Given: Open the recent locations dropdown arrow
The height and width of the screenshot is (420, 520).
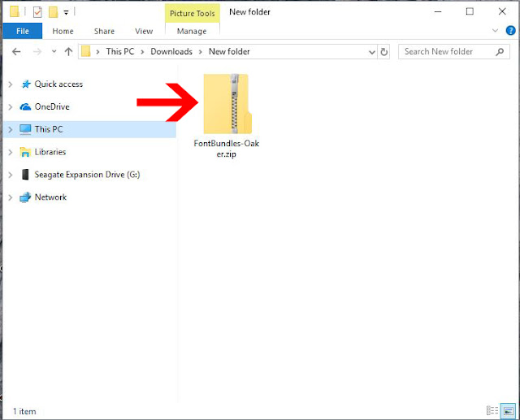Looking at the screenshot, I should pos(54,52).
